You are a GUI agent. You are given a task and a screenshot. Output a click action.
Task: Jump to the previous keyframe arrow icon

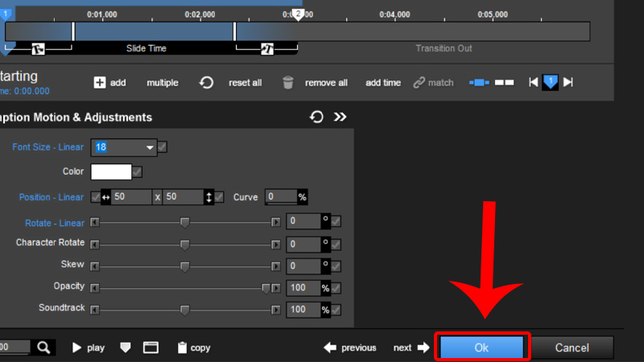click(533, 82)
